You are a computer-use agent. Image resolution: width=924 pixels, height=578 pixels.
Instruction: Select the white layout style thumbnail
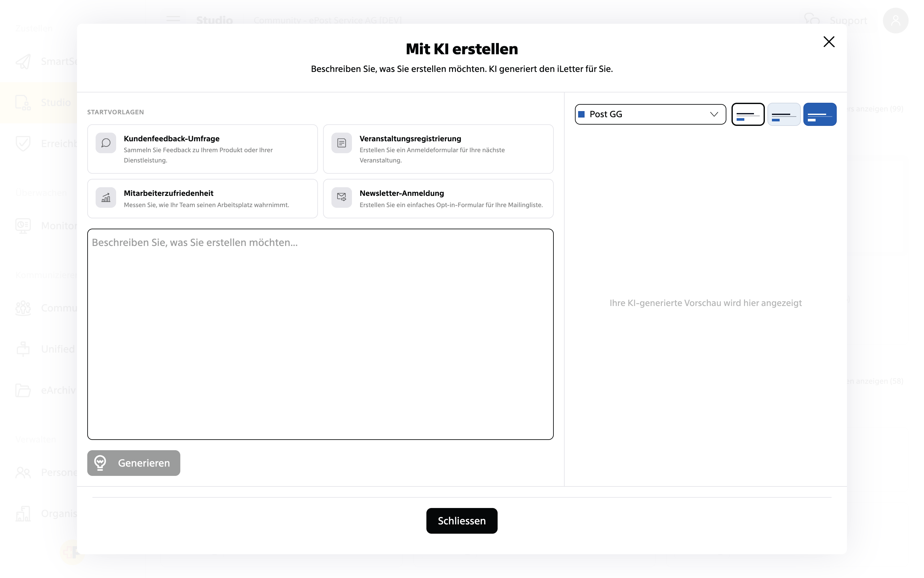click(x=748, y=114)
